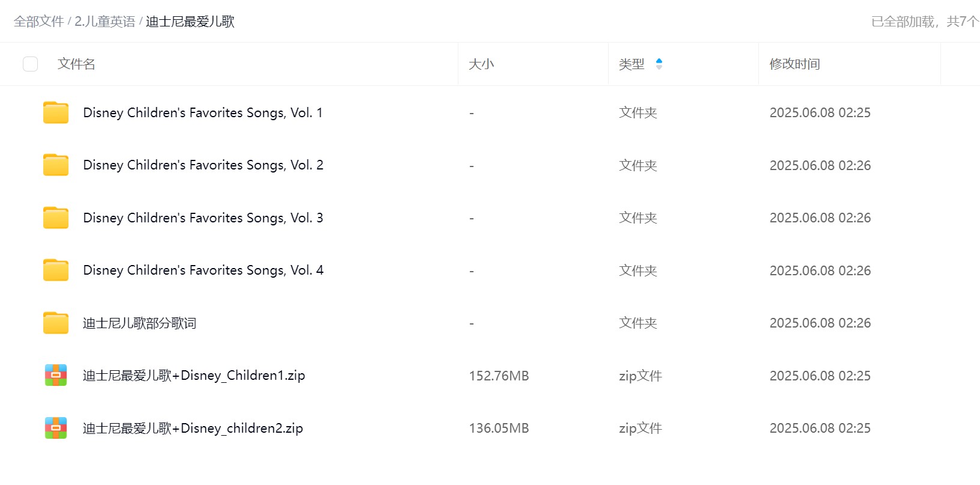980x485 pixels.
Task: Open the Vol. 1 folder icon
Action: click(x=56, y=112)
